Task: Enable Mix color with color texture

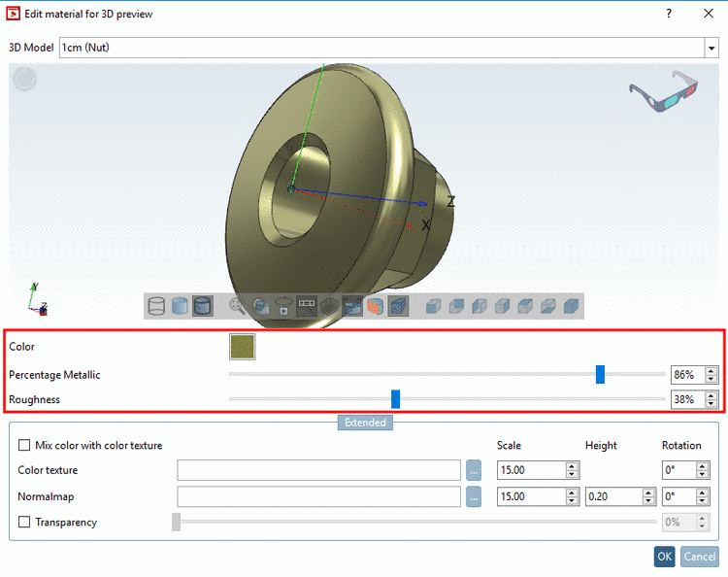Action: pyautogui.click(x=24, y=445)
